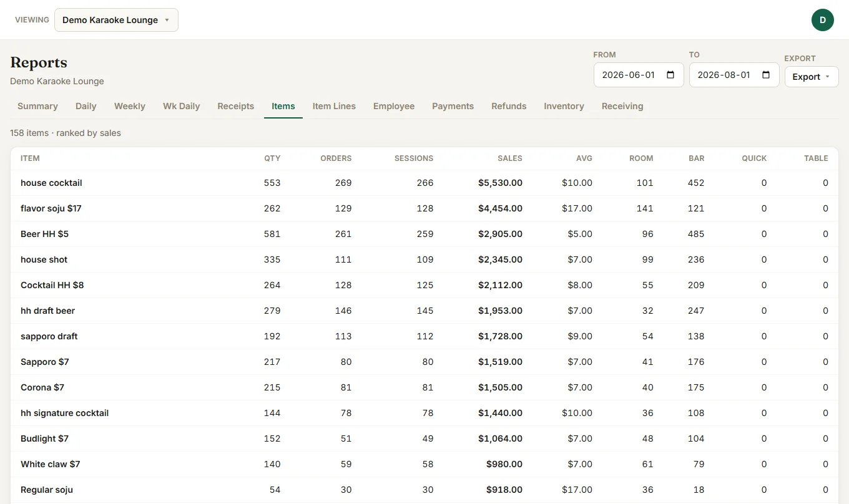This screenshot has width=849, height=504.
Task: Switch to the Payments tab
Action: tap(453, 106)
